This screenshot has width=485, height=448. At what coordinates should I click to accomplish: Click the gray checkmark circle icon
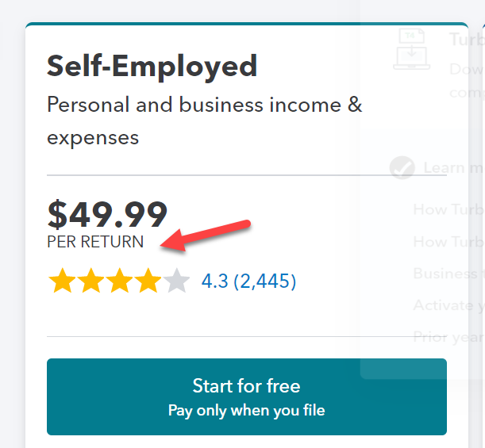[402, 167]
